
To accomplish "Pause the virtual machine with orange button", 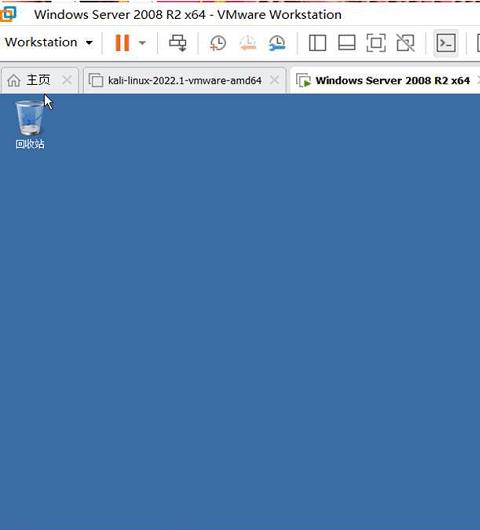I will (x=122, y=43).
